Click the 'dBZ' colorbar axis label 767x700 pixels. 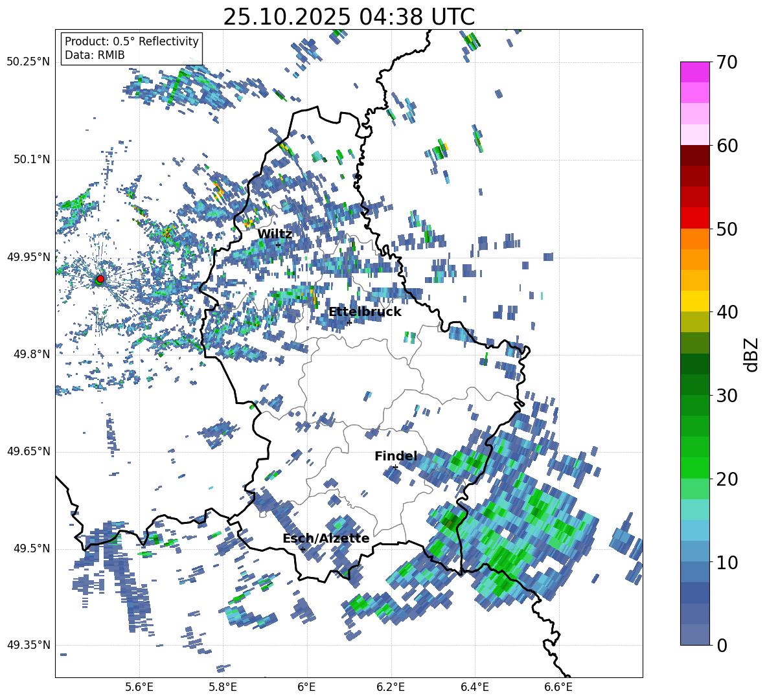tap(752, 354)
